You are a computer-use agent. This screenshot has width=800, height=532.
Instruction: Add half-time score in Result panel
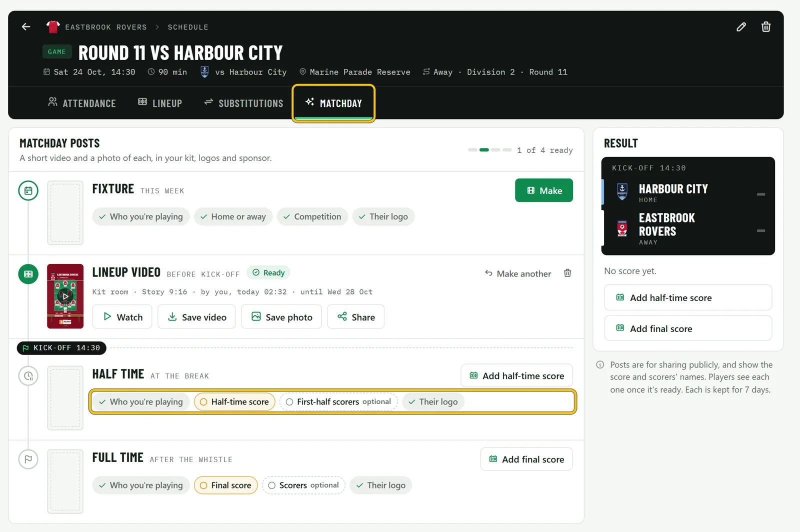(688, 297)
